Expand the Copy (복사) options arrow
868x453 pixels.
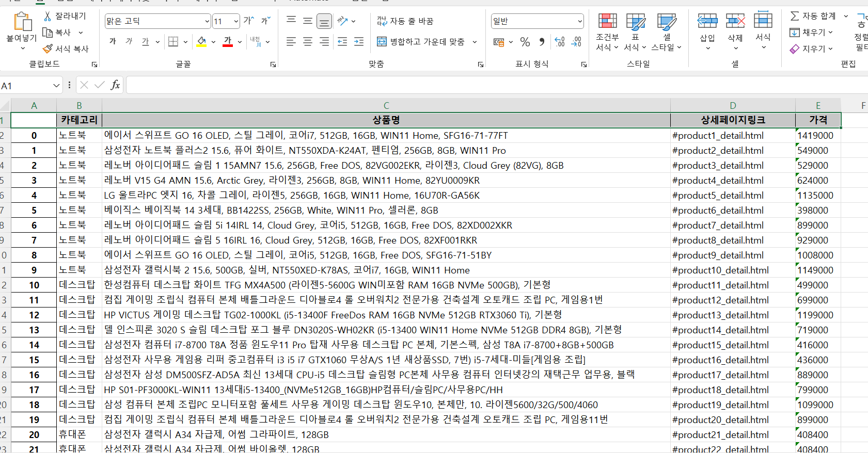pos(81,33)
